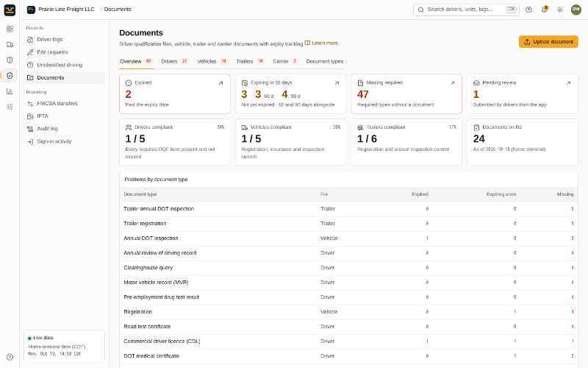The height and width of the screenshot is (368, 588).
Task: Click the Missing required count 47
Action: tap(362, 94)
